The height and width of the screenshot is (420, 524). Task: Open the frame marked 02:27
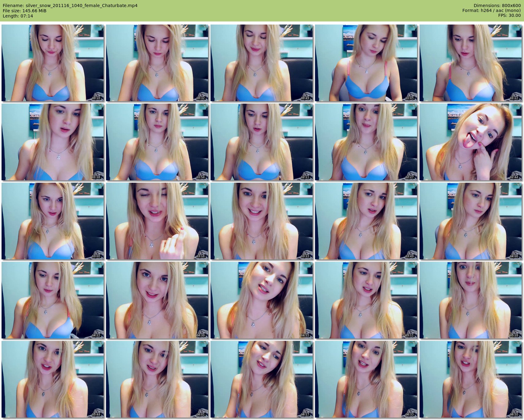[x=366, y=142]
